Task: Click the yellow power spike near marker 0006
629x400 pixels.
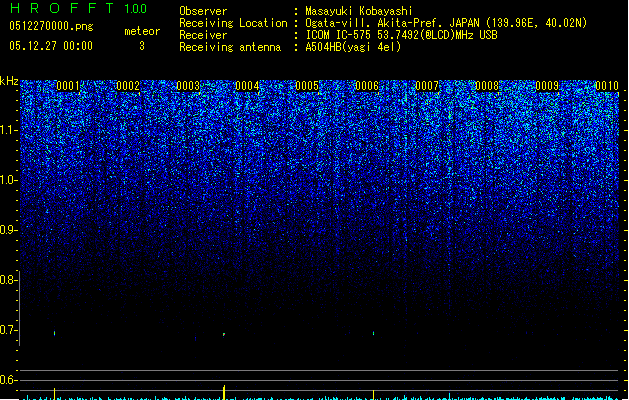Action: point(373,395)
